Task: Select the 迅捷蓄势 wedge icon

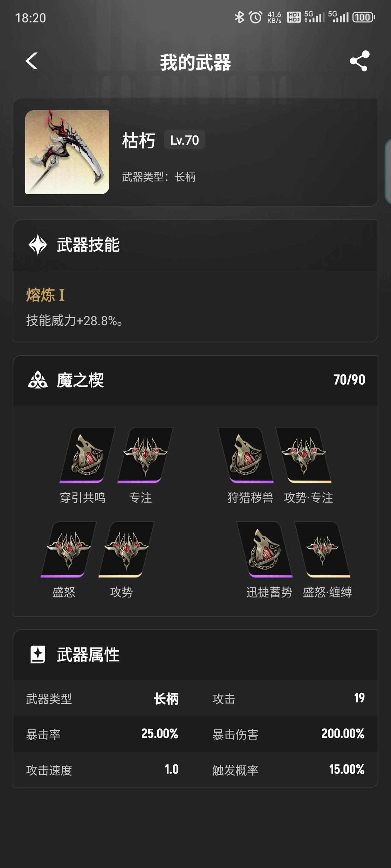Action: [265, 549]
